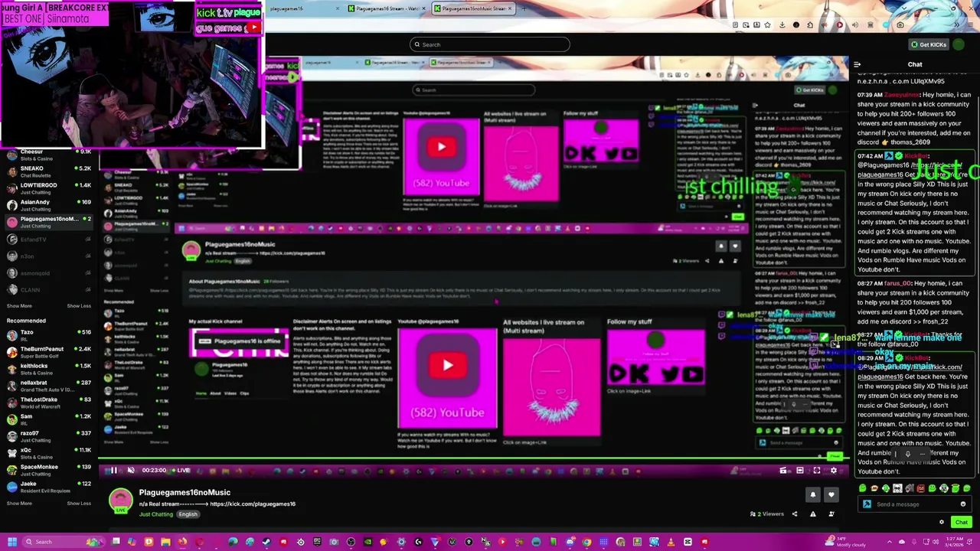This screenshot has height=551, width=980.
Task: Open the emote picker in the chat box
Action: pos(963,504)
